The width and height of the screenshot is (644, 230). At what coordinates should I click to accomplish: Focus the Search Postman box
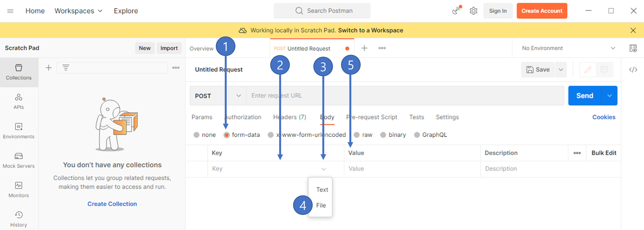pos(322,11)
